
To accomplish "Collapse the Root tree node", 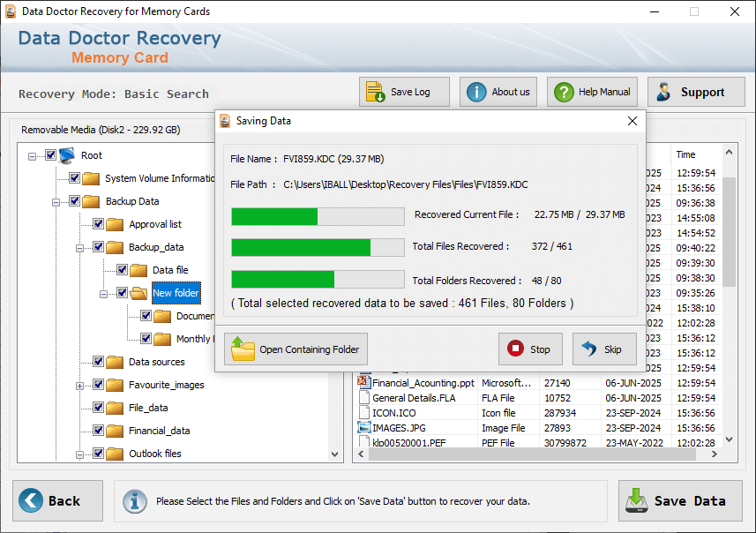I will (x=32, y=156).
